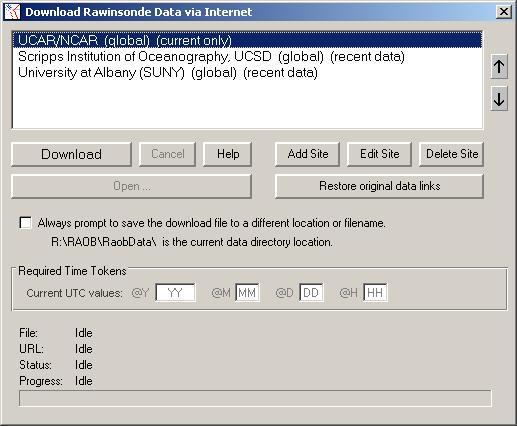Image resolution: width=517 pixels, height=426 pixels.
Task: Click the YY year token field
Action: click(175, 293)
